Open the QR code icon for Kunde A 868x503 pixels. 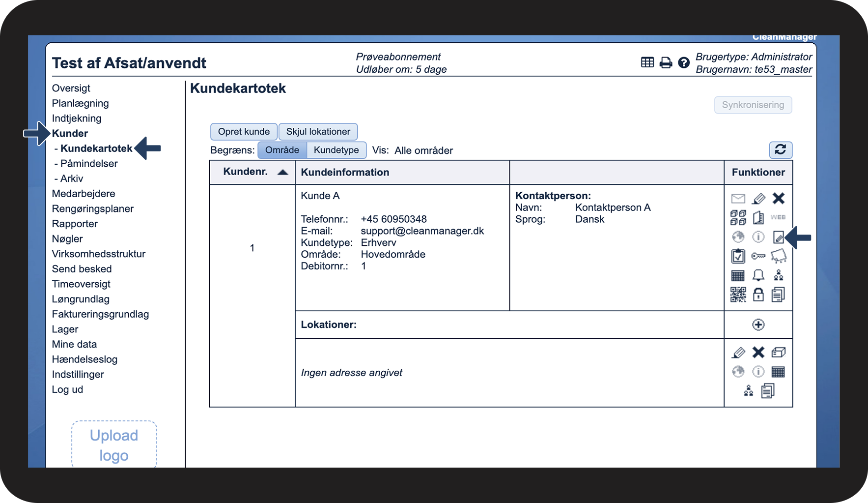point(738,295)
